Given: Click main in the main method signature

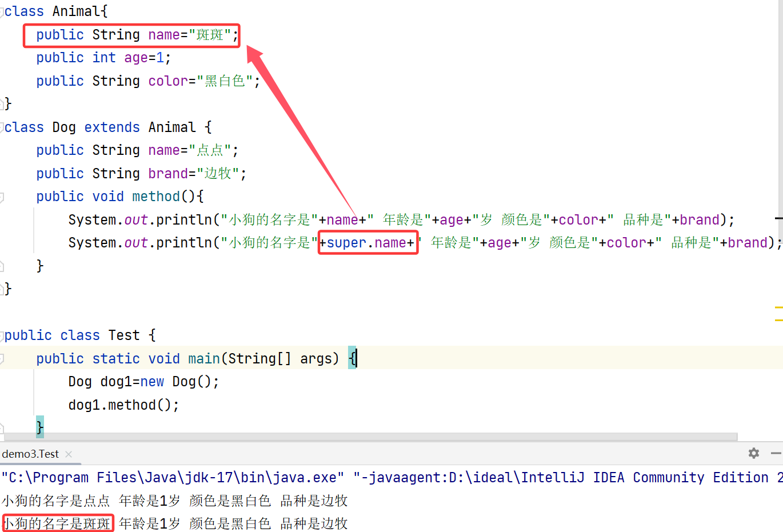Looking at the screenshot, I should click(204, 359).
